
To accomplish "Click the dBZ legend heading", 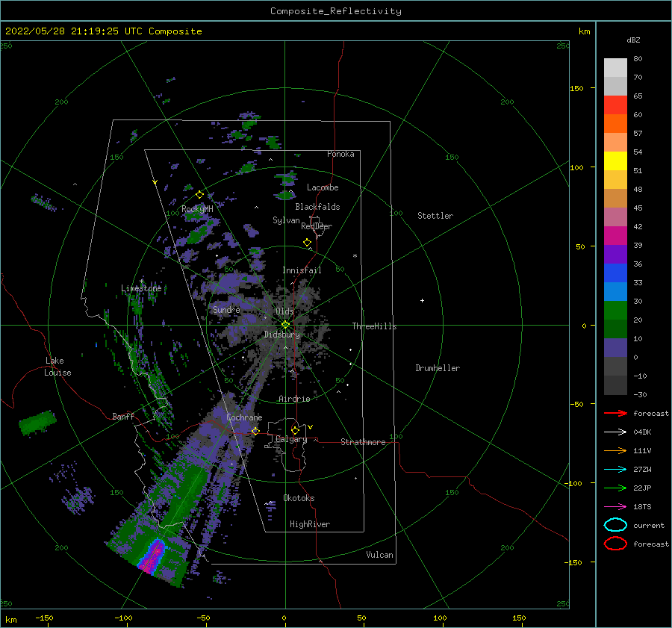I will (x=633, y=40).
